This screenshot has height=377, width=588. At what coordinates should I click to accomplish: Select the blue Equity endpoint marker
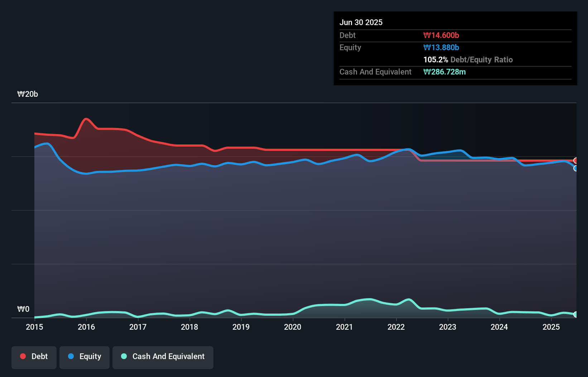[576, 168]
